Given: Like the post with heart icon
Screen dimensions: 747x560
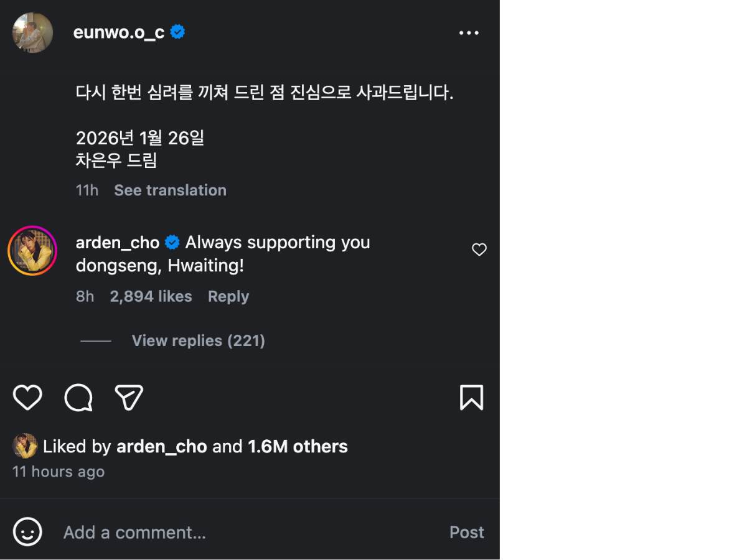Looking at the screenshot, I should [x=27, y=398].
